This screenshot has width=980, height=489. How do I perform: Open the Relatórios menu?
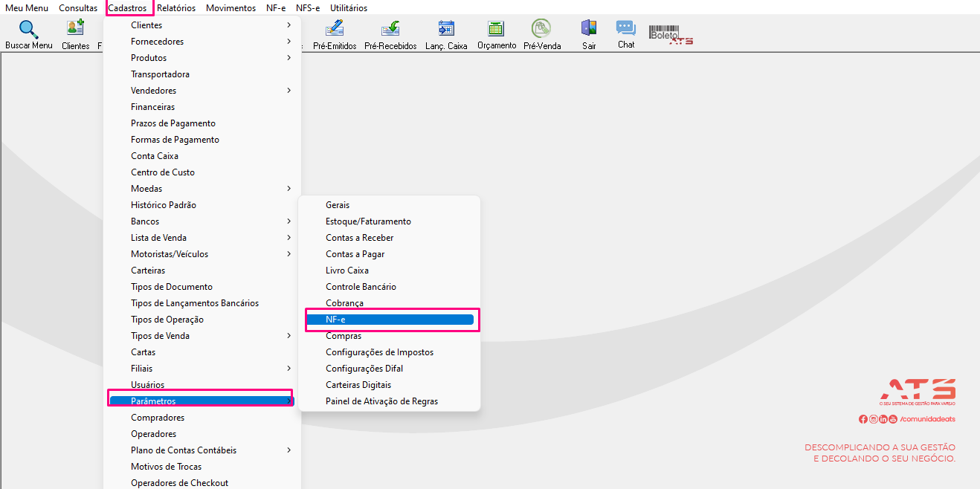176,8
